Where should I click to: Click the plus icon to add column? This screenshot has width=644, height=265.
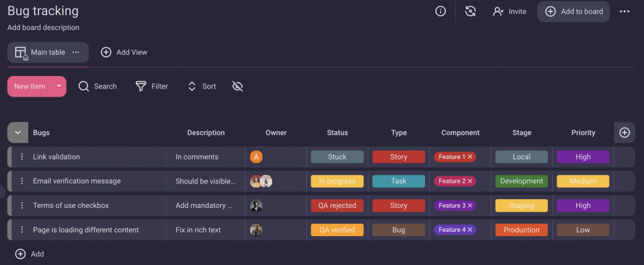pyautogui.click(x=625, y=132)
